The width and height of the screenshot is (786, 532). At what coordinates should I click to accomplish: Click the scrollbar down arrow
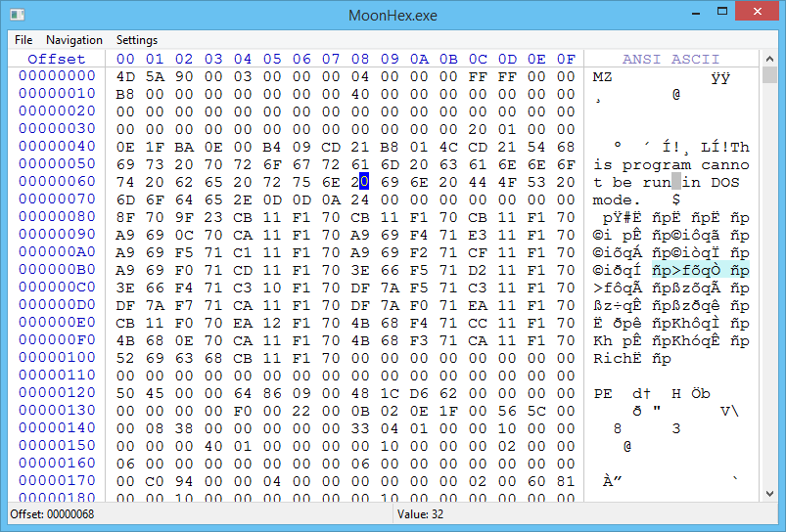pyautogui.click(x=769, y=494)
